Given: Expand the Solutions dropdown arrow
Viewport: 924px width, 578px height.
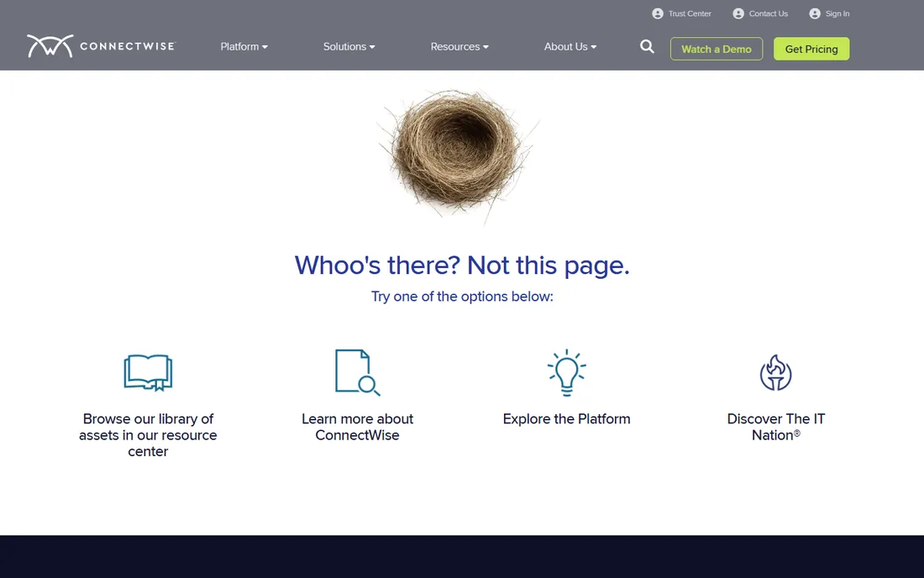Looking at the screenshot, I should [x=372, y=47].
